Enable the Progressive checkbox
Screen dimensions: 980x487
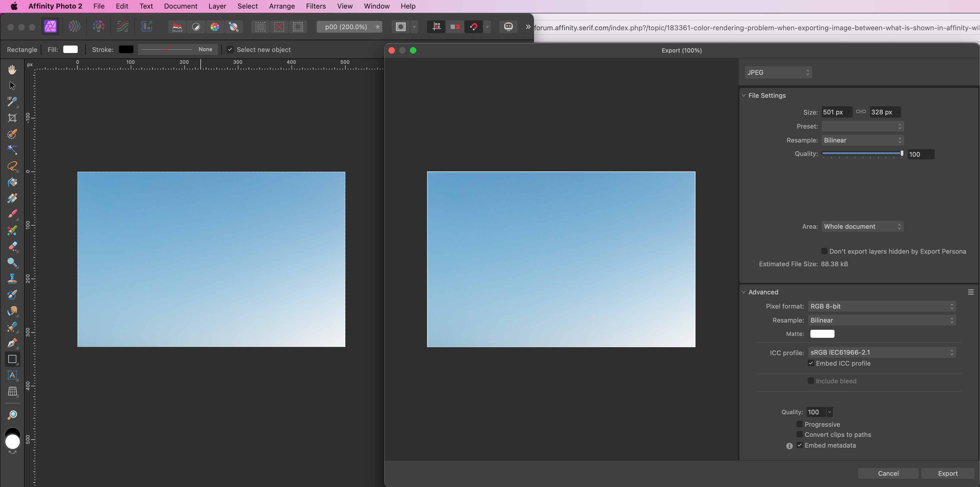click(x=800, y=424)
